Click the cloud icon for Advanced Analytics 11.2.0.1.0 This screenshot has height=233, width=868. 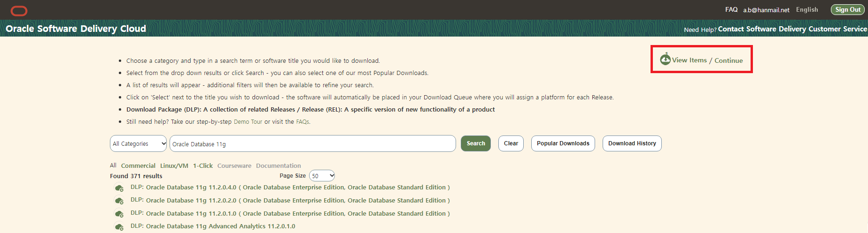[119, 227]
